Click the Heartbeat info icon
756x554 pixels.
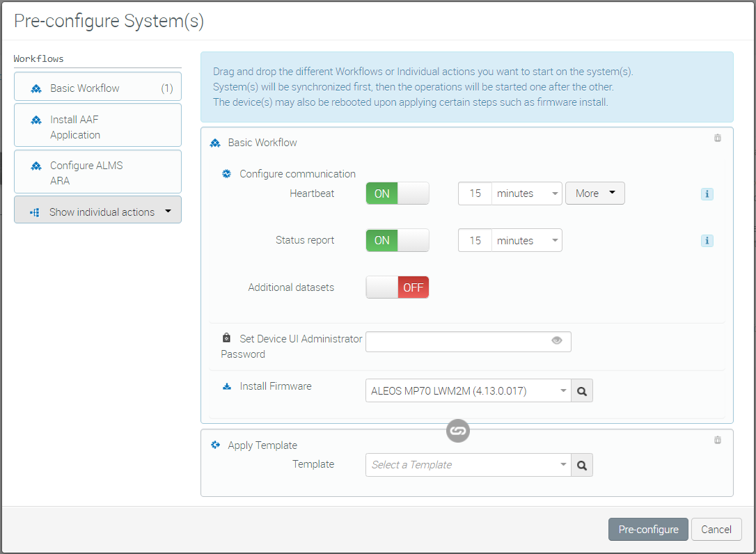[x=707, y=194]
